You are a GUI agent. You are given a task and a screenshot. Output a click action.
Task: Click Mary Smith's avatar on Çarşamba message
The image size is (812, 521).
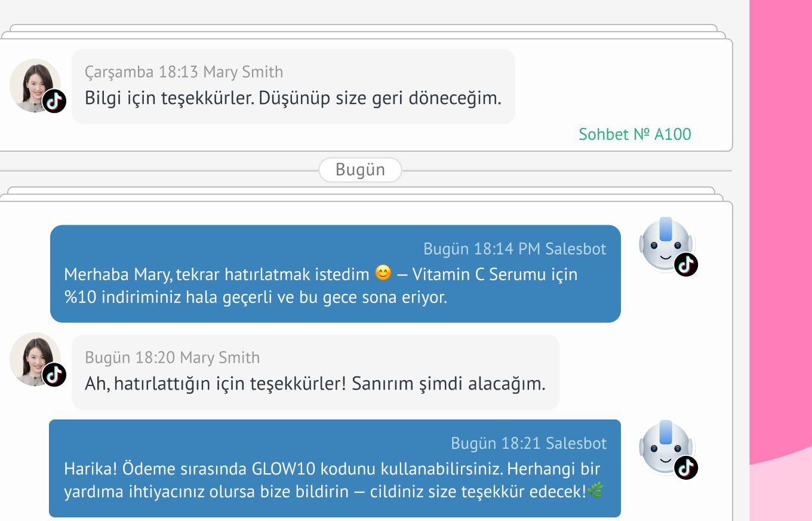coord(34,84)
